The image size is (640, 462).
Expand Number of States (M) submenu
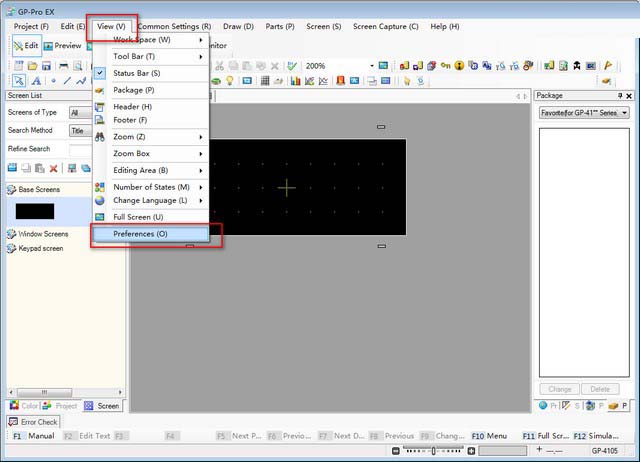tap(151, 187)
